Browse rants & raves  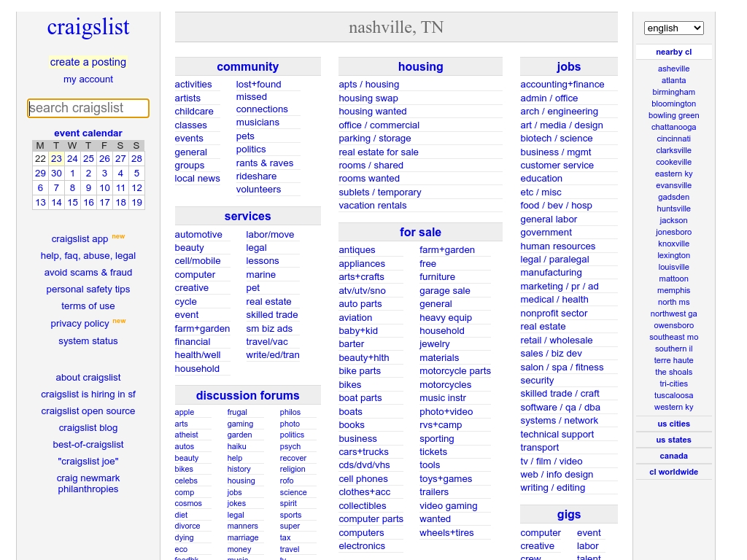point(265,163)
